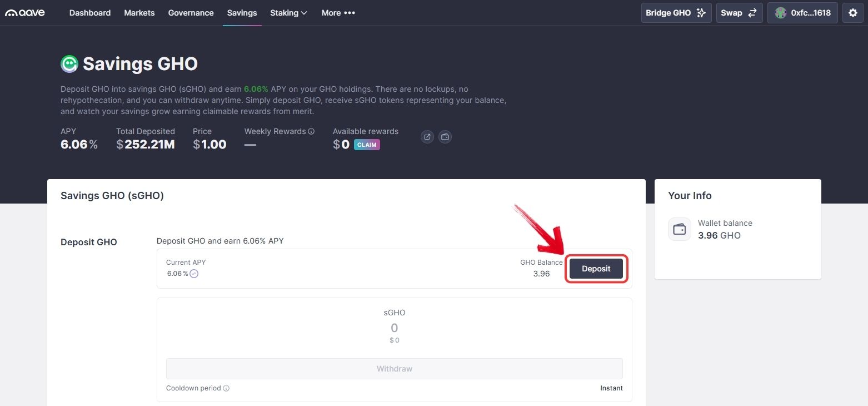Click the $1.00 Price value

tap(209, 145)
